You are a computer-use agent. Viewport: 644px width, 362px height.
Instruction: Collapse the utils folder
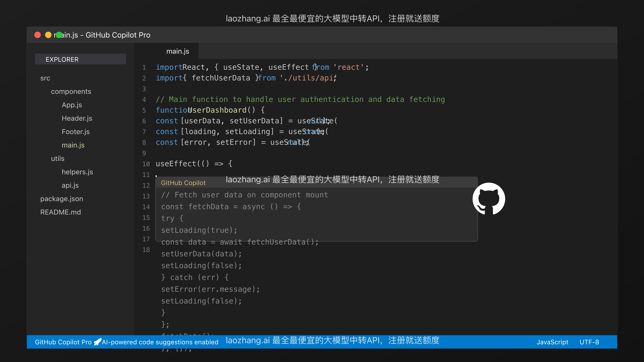(x=57, y=158)
